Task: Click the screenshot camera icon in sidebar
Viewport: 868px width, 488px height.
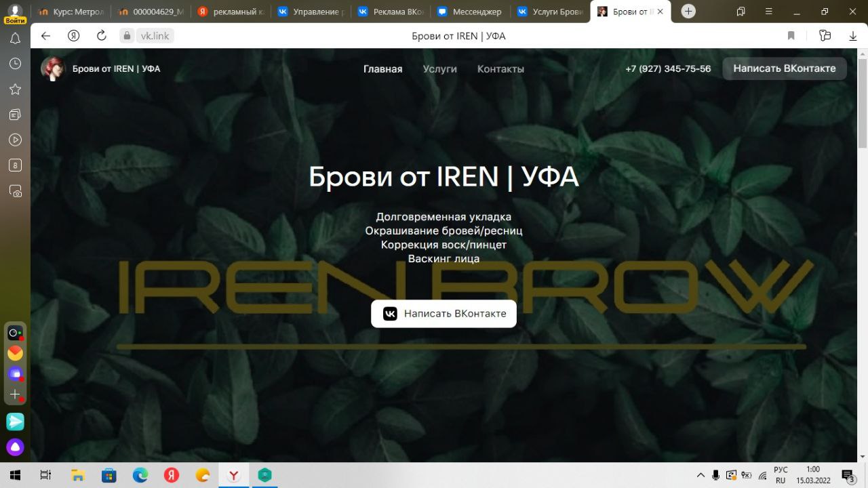Action: [15, 191]
